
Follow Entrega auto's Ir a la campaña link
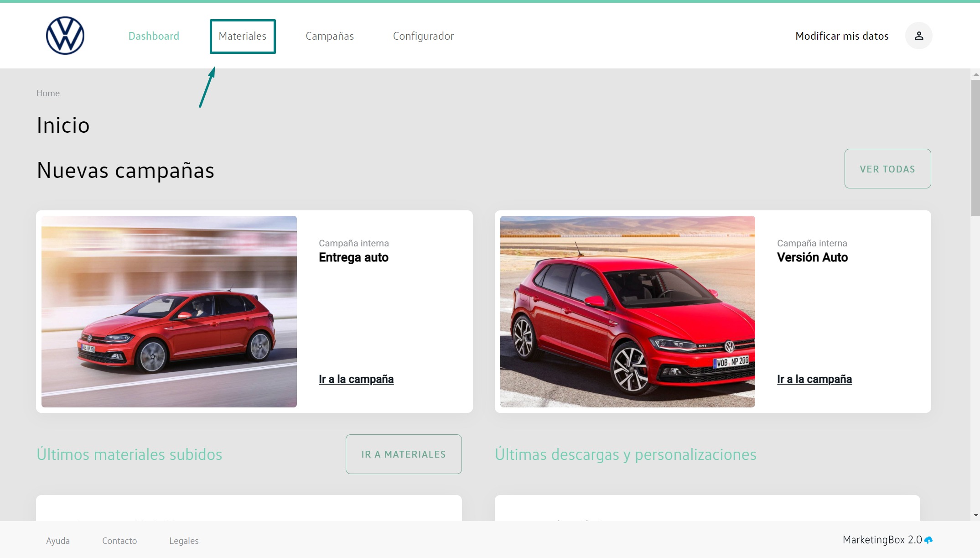click(356, 379)
